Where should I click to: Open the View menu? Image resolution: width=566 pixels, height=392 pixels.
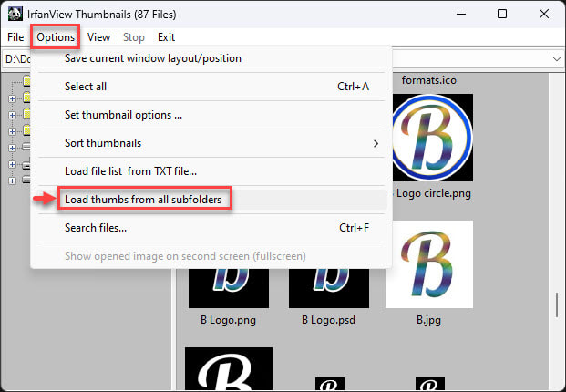pyautogui.click(x=98, y=37)
